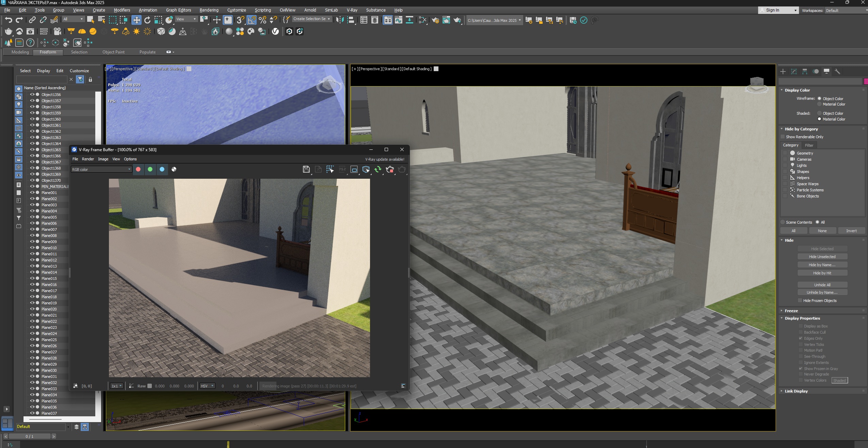This screenshot has height=448, width=868.
Task: Click the Hide by Name button
Action: 822,265
